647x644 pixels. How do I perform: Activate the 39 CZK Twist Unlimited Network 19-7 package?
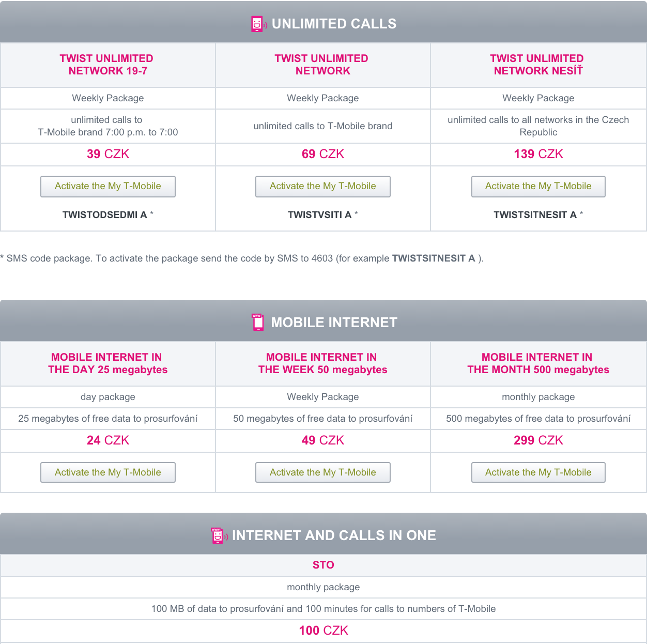pyautogui.click(x=108, y=187)
